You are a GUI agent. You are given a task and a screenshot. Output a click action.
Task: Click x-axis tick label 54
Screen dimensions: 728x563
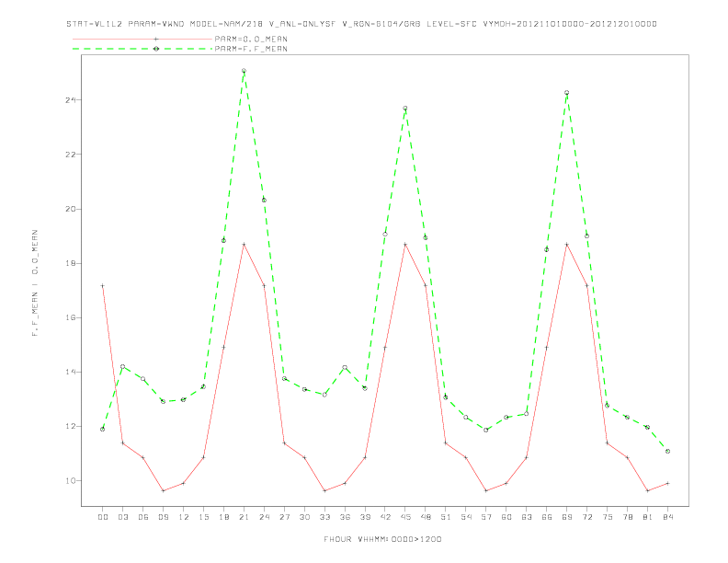coord(466,517)
